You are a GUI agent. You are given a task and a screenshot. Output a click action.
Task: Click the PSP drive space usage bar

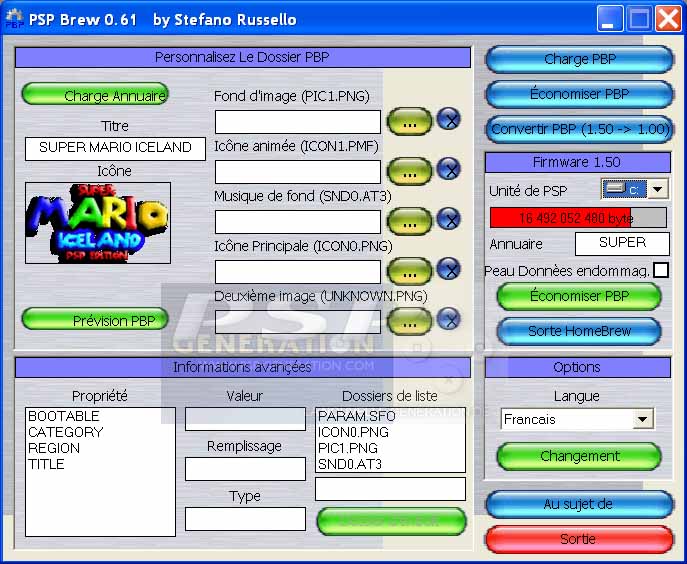578,218
